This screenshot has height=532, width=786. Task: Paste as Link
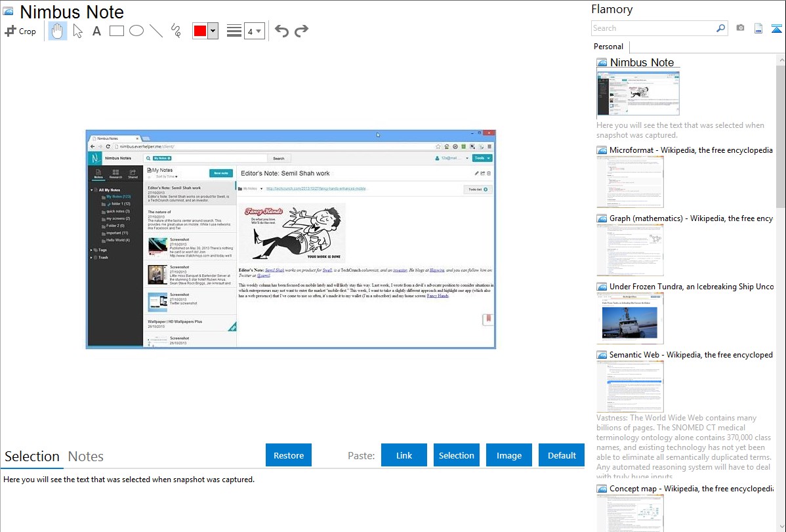[x=404, y=455]
